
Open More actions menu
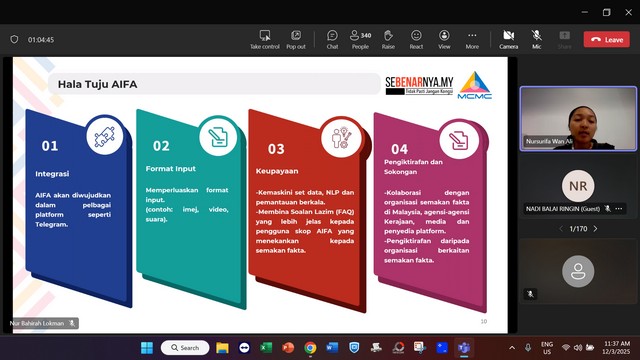(x=472, y=40)
